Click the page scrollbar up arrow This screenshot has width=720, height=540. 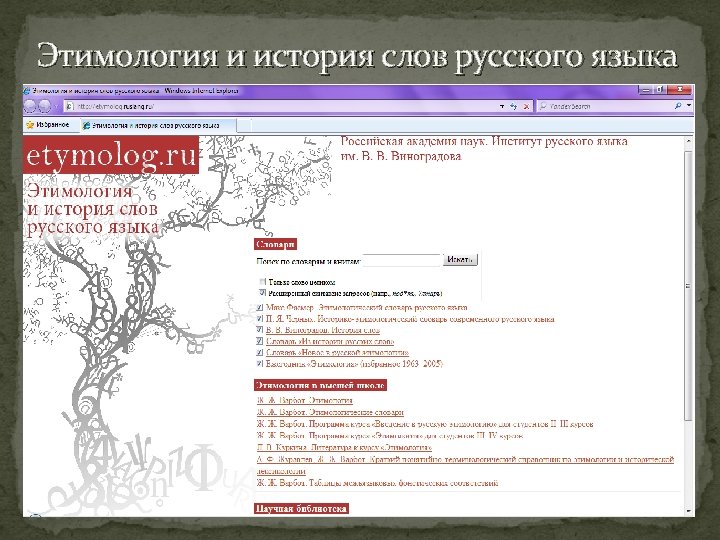click(688, 141)
